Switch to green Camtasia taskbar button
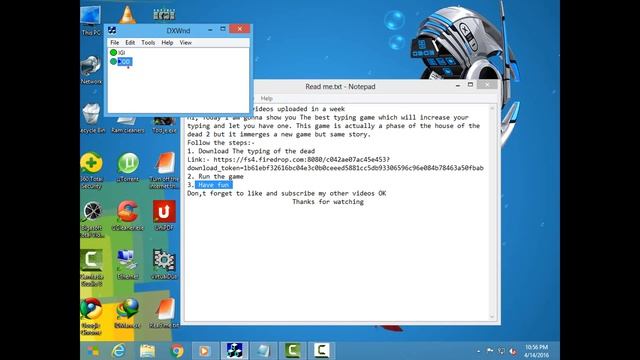The width and height of the screenshot is (640, 360). coord(292,351)
